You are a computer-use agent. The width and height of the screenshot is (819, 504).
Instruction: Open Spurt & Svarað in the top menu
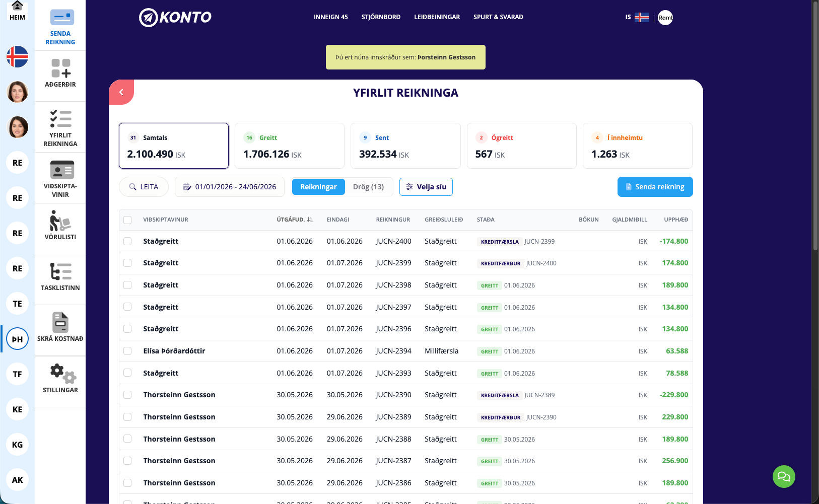(498, 17)
